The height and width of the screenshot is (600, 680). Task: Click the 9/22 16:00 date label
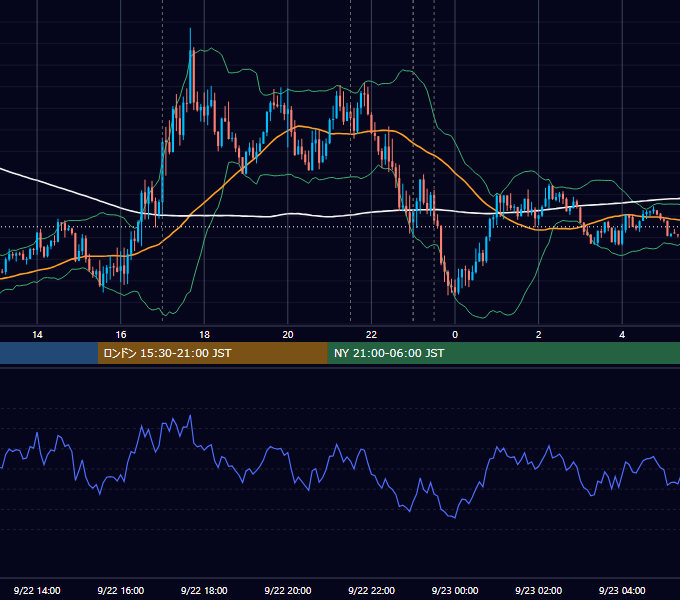[121, 590]
